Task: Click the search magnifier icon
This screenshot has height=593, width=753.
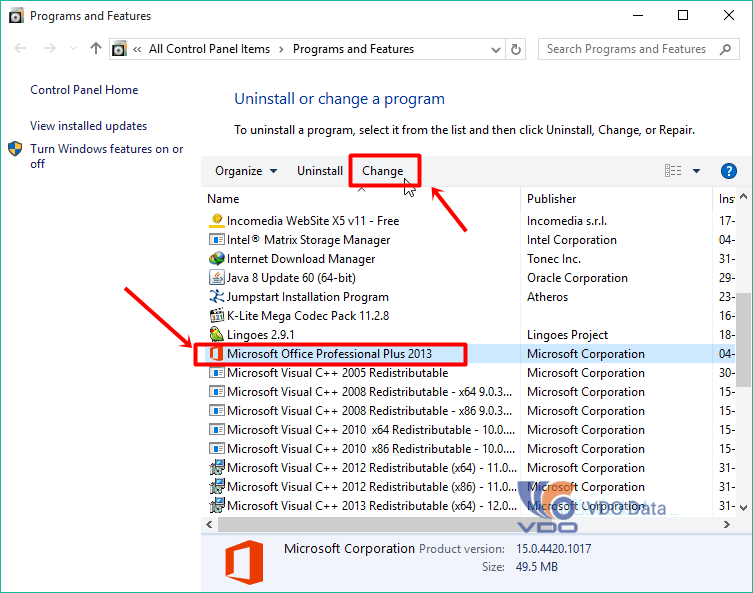Action: coord(726,49)
